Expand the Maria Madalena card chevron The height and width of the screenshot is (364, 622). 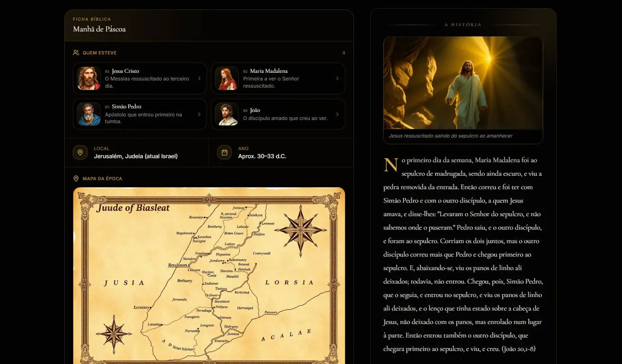[x=337, y=78]
